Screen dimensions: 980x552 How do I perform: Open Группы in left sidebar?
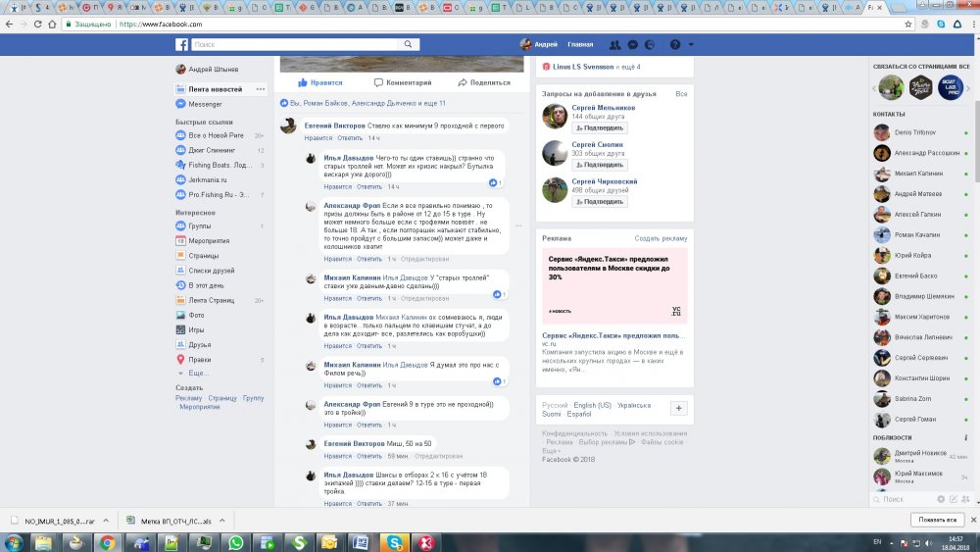[201, 226]
